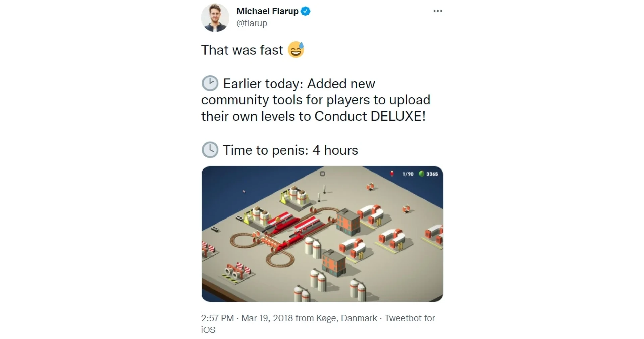
Task: Click the green coin money icon
Action: (x=422, y=174)
